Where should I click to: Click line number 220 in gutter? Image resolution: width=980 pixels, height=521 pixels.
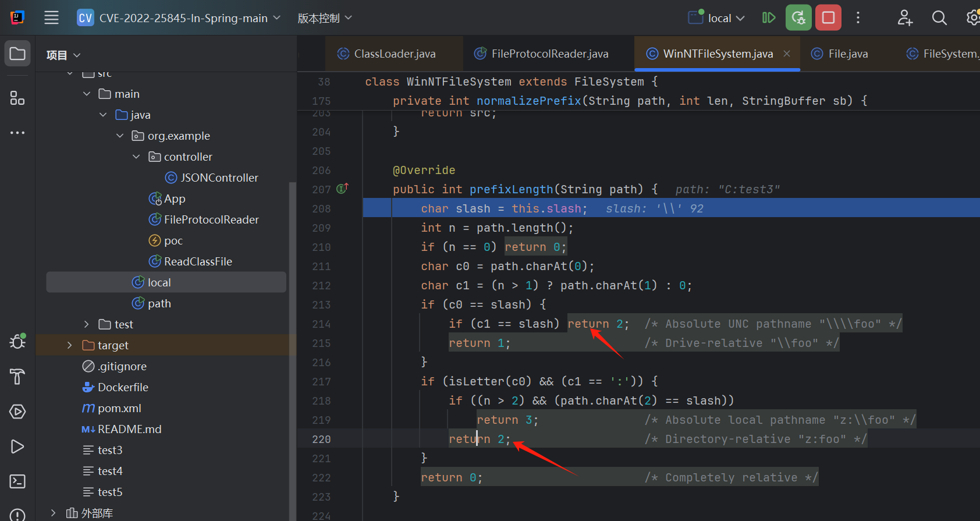(x=321, y=439)
